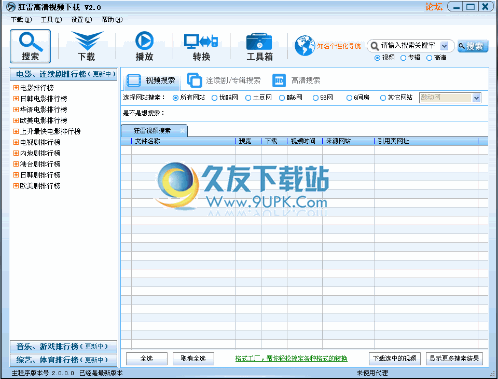Select the 酷6网 site radio button
The image size is (498, 379).
282,98
